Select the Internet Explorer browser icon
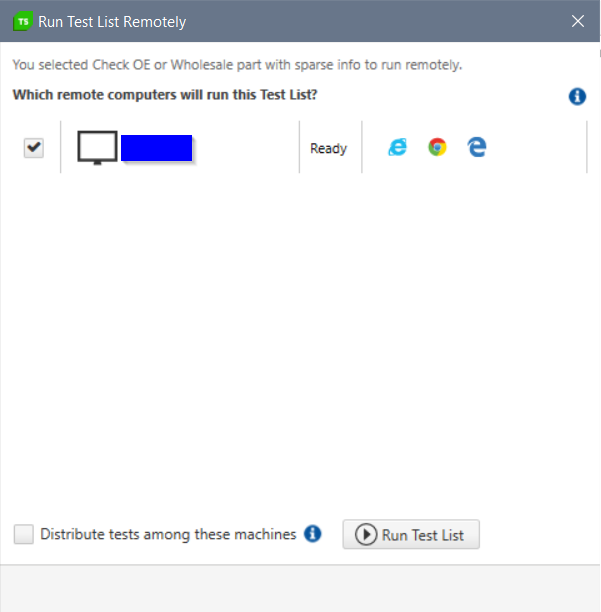 click(x=398, y=147)
